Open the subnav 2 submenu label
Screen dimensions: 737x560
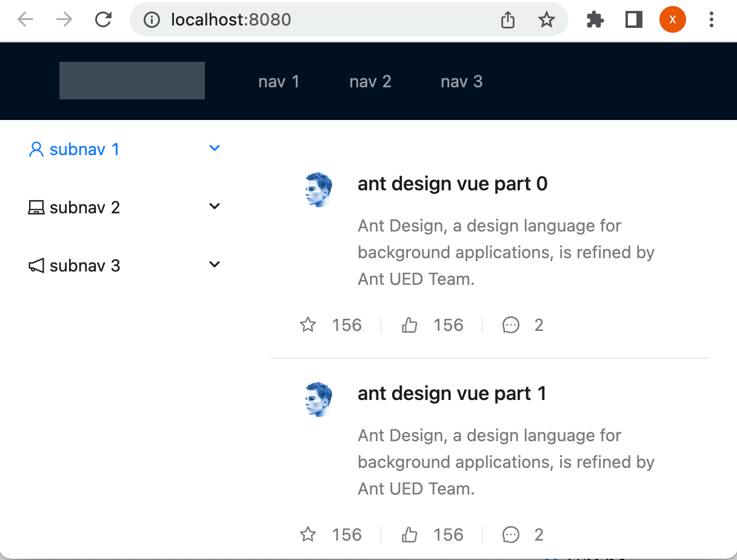85,207
